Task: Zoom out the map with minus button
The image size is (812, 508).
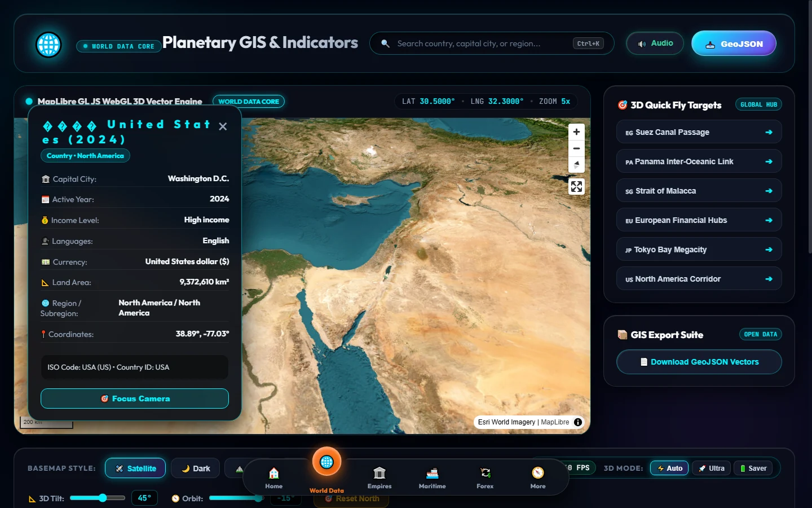Action: point(576,148)
